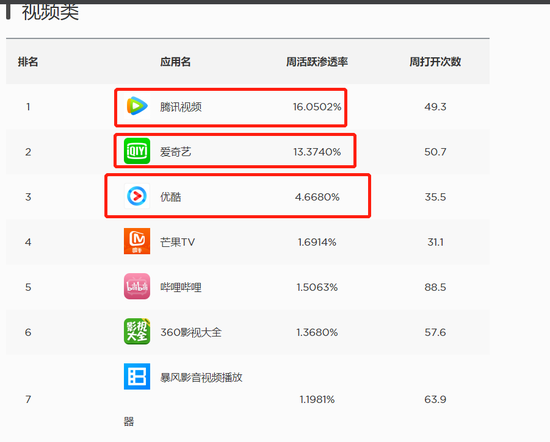The image size is (550, 442).
Task: Click the 哔哩哔哩 app name
Action: point(181,287)
